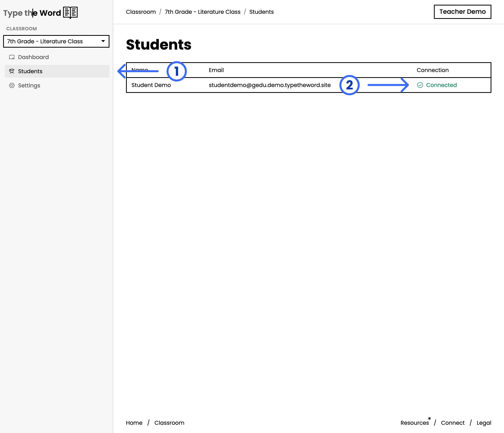Click the green Connected status text
The height and width of the screenshot is (433, 504).
[441, 85]
